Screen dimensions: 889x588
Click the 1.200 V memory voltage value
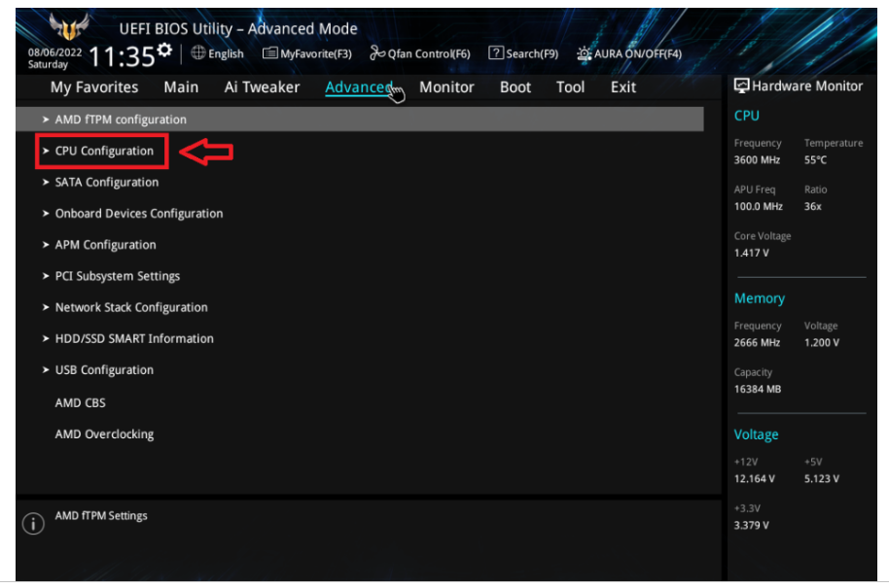pyautogui.click(x=822, y=343)
